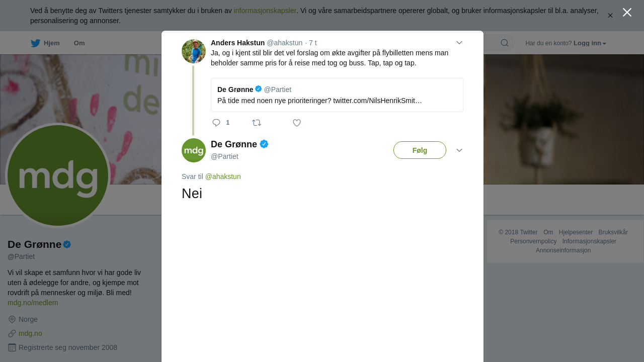Image resolution: width=644 pixels, height=362 pixels.
Task: Expand the options chevron on Anders' tweet
Action: click(459, 43)
